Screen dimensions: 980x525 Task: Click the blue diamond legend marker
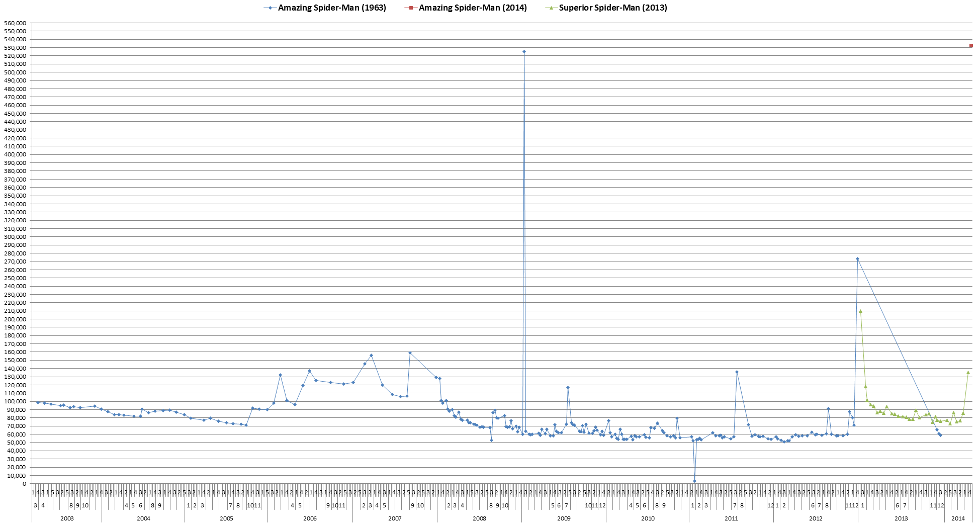coord(271,8)
